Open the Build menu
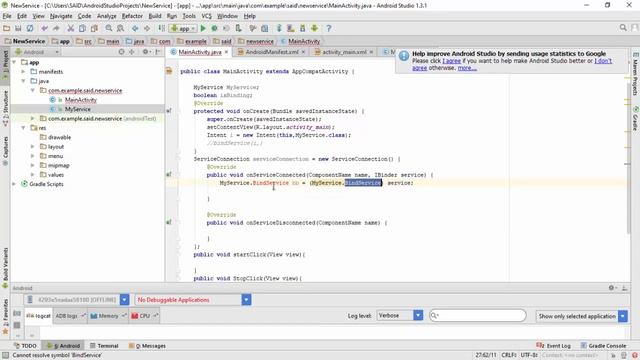640x360 pixels. [x=155, y=16]
